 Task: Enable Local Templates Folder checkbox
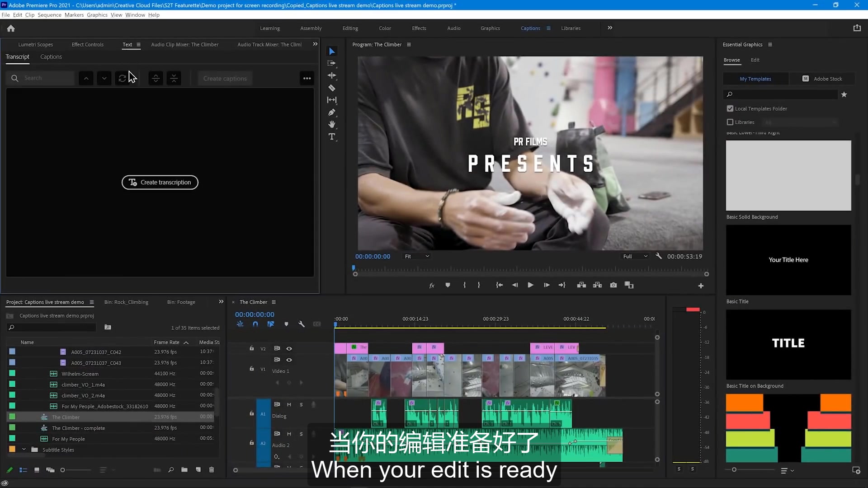(x=730, y=108)
